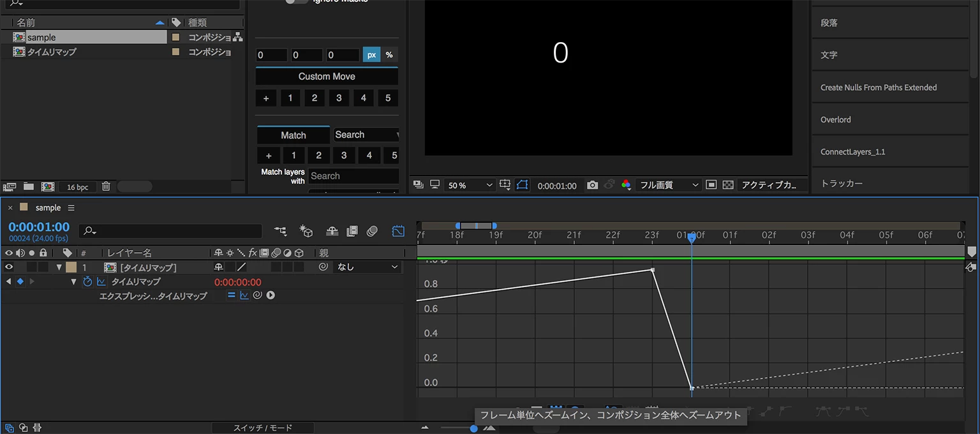Open parent dropdown showing なし

coord(367,267)
